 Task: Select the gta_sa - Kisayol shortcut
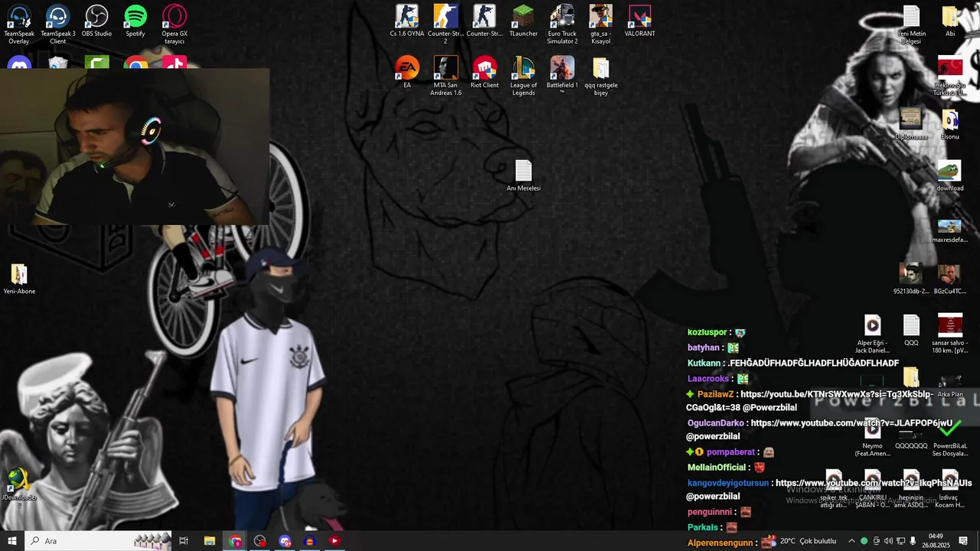coord(601,24)
